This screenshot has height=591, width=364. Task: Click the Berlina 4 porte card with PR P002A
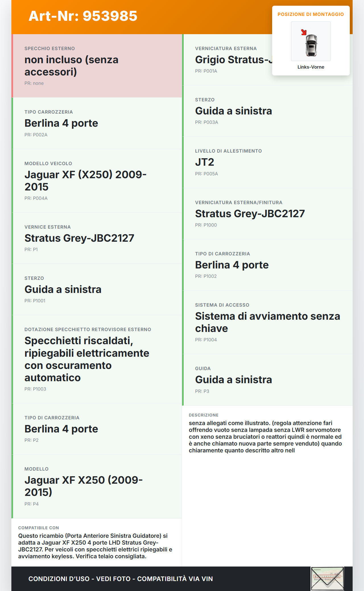click(x=97, y=123)
